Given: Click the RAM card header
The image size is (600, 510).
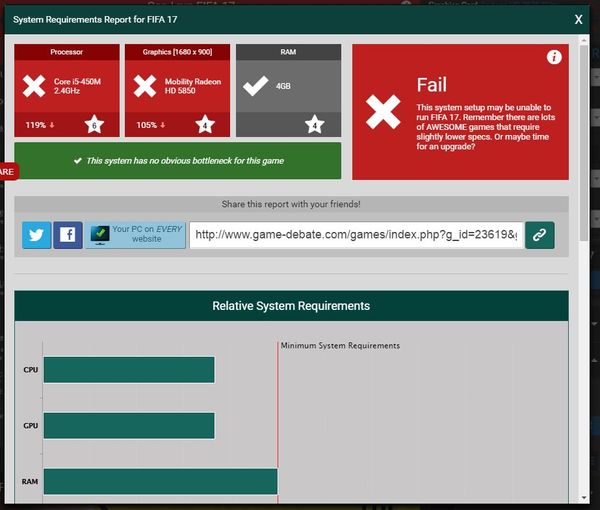Looking at the screenshot, I should pyautogui.click(x=288, y=52).
